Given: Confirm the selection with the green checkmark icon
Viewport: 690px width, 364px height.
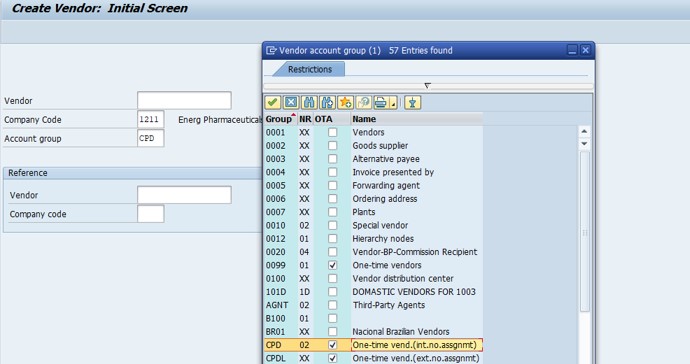Looking at the screenshot, I should point(273,103).
